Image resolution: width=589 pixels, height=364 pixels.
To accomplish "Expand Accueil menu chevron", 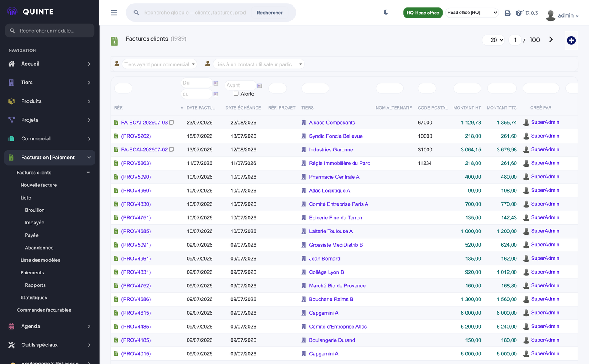I will click(x=89, y=64).
